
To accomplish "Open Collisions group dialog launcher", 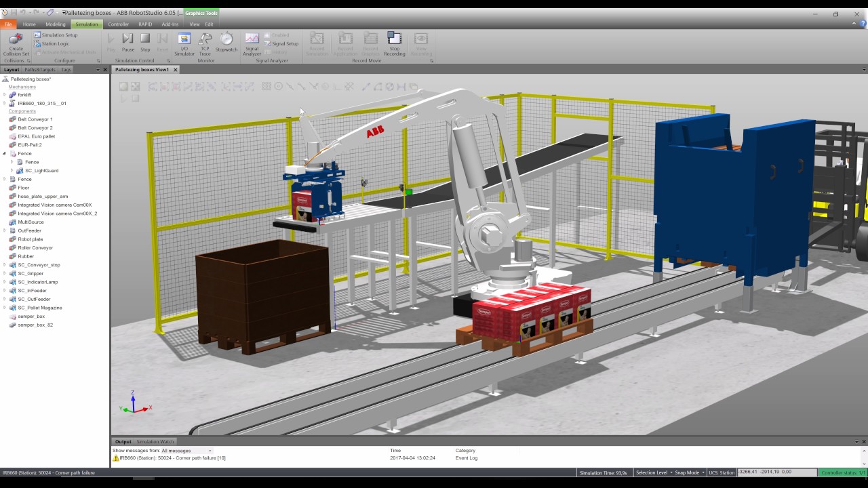I will [28, 61].
